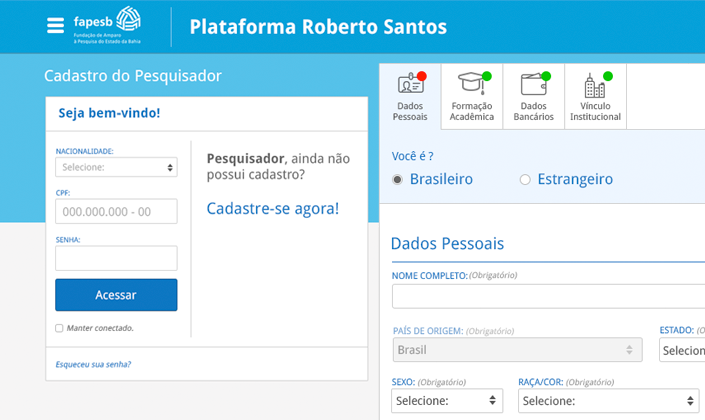
Task: Click the Formação Acadêmica graduation cap icon
Action: click(x=470, y=83)
